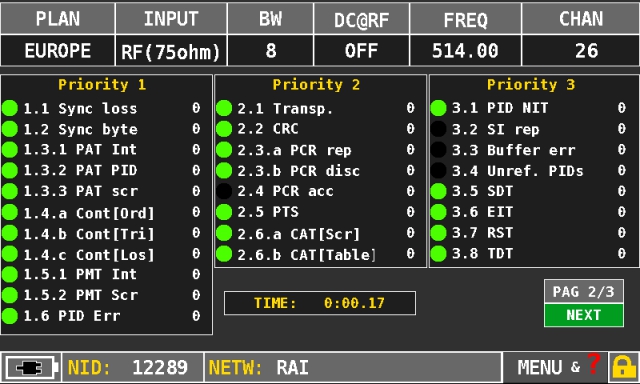
Task: Click the green indicator for 2.5 PTS
Action: tap(224, 212)
